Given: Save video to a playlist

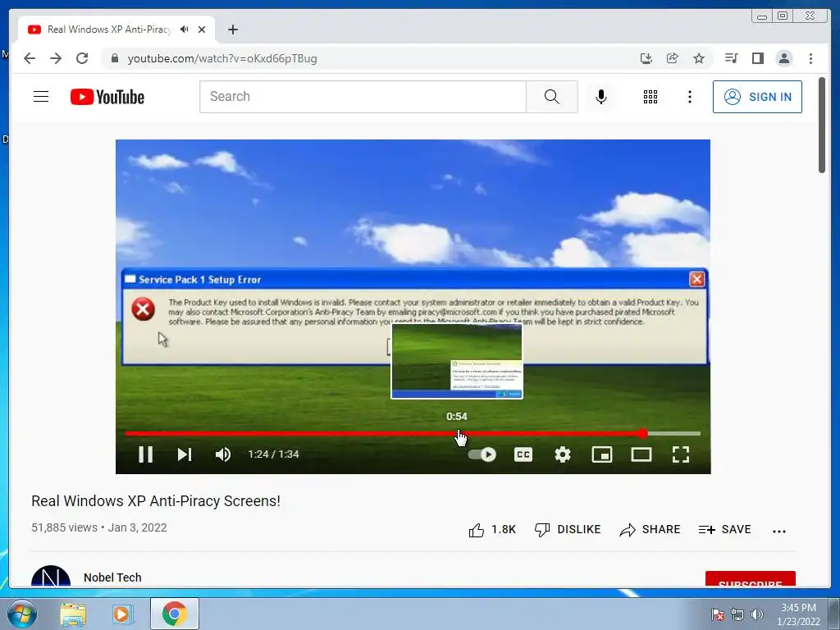Looking at the screenshot, I should coord(724,529).
